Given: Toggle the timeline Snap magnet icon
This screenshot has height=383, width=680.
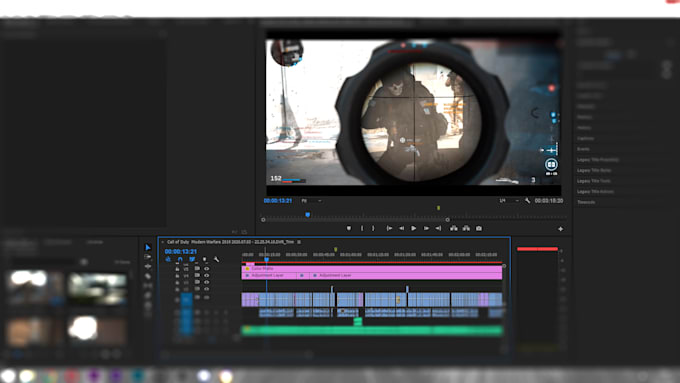Looking at the screenshot, I should point(180,259).
